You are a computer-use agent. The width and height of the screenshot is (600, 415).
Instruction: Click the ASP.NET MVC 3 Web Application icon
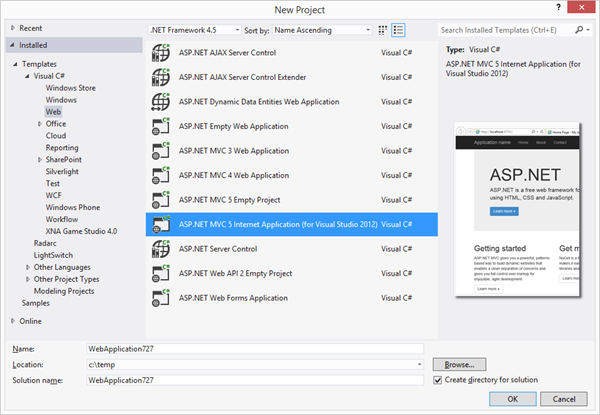(x=161, y=151)
